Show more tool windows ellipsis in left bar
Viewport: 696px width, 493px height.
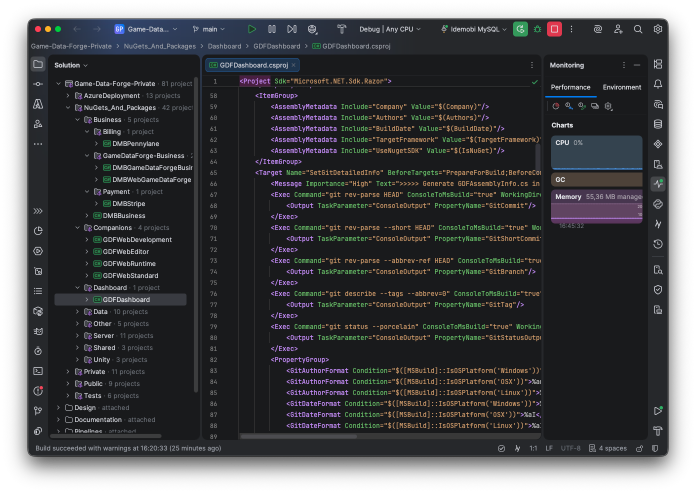click(38, 144)
